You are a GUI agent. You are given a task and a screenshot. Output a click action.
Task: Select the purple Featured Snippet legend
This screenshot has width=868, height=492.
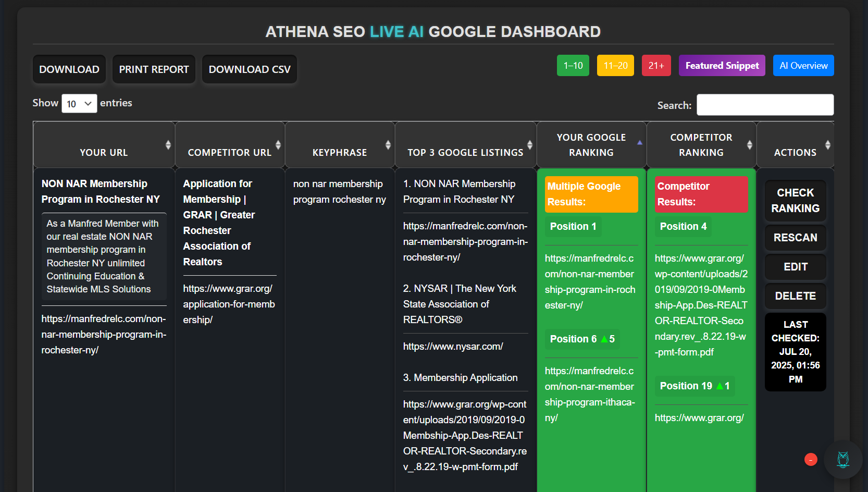[722, 66]
